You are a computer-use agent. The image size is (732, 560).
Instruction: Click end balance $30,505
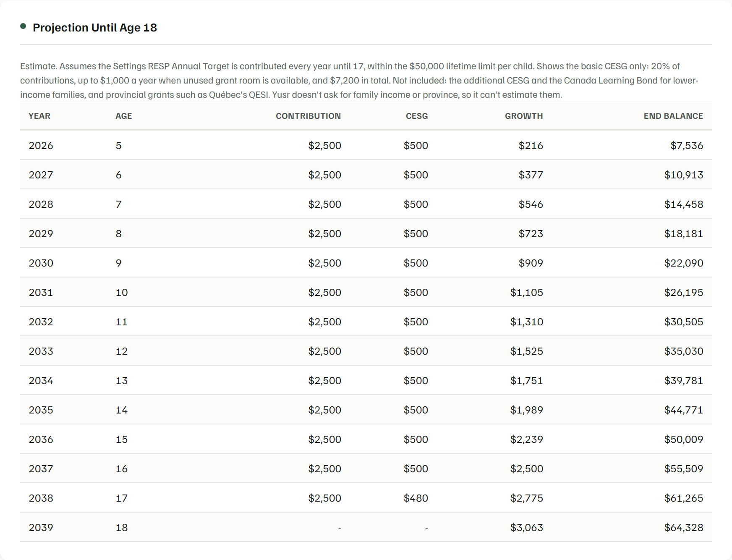[684, 322]
